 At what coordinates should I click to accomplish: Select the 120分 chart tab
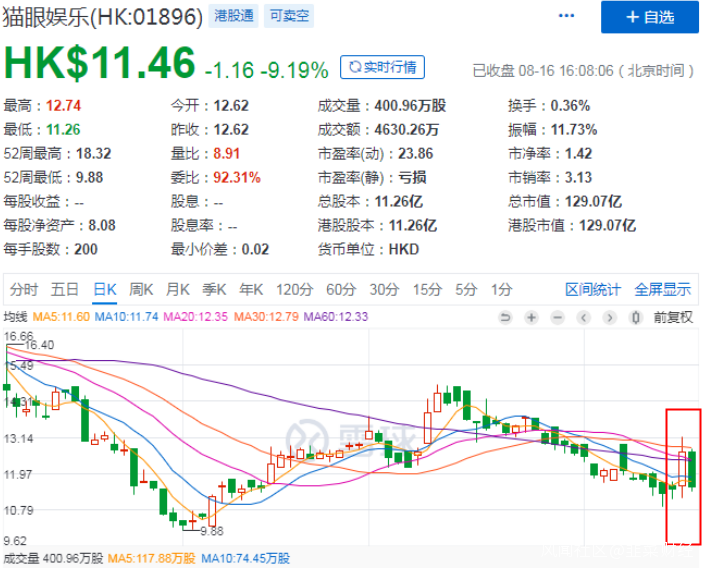[x=294, y=289]
